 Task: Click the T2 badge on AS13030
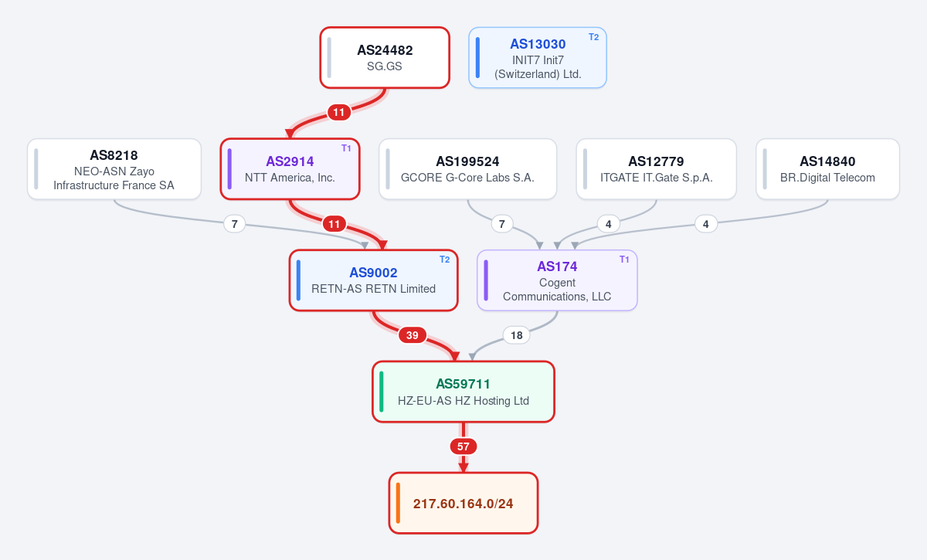click(593, 37)
